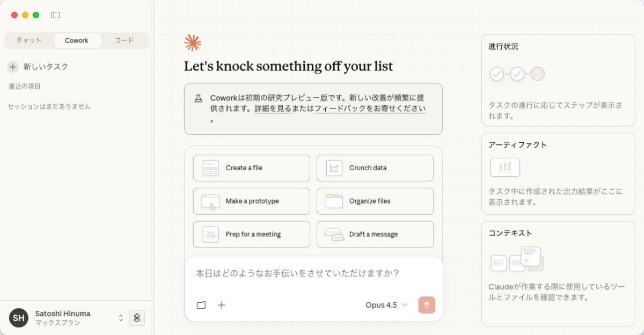Switch to the チャット tab
Viewport: 644px width, 335px height.
pos(29,40)
